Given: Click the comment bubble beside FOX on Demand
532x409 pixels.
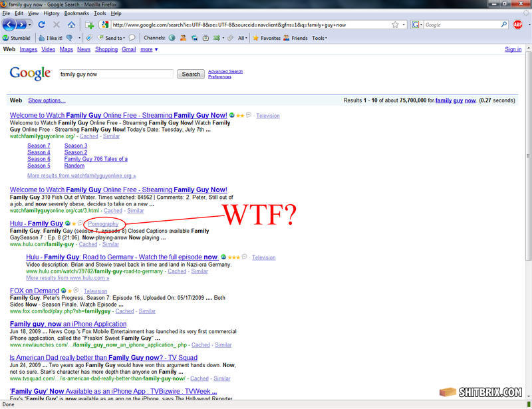Looking at the screenshot, I should click(76, 291).
